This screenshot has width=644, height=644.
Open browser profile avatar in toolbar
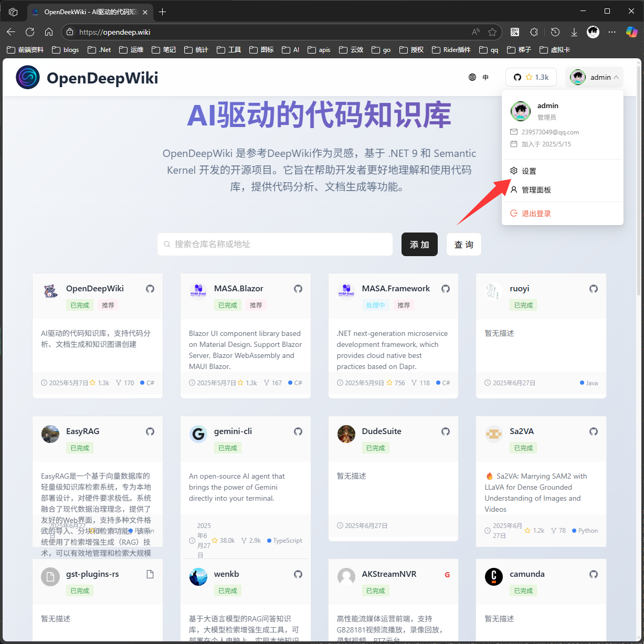[593, 32]
